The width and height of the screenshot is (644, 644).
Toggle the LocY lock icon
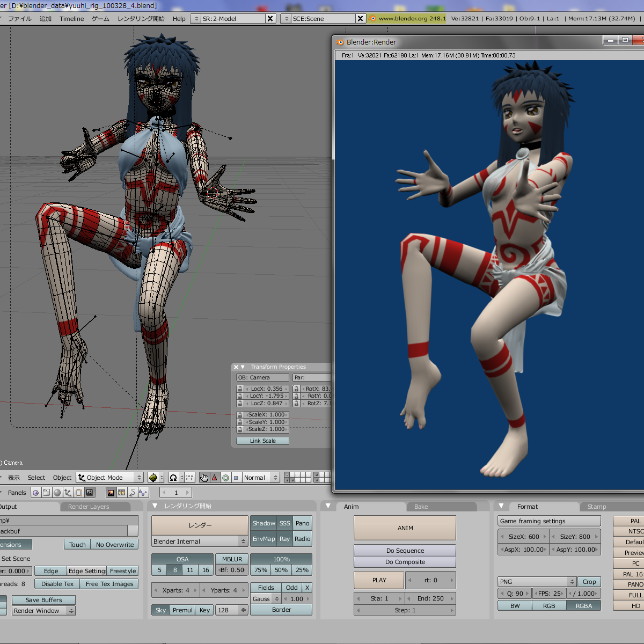(240, 396)
